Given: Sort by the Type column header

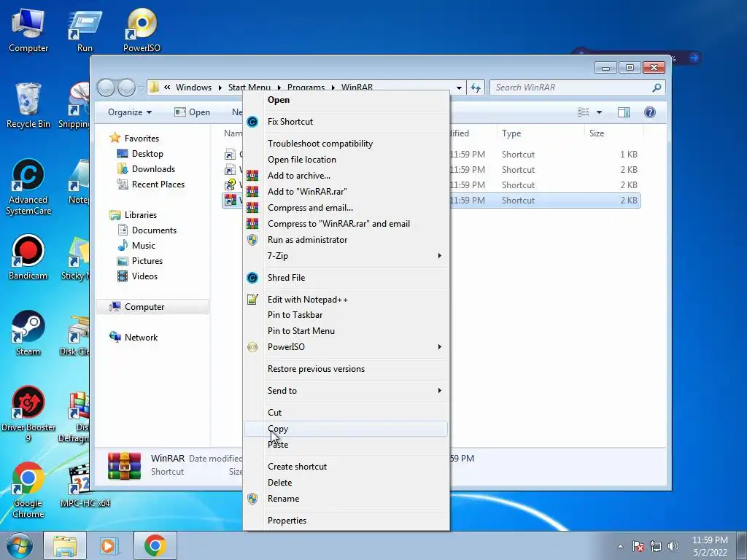Looking at the screenshot, I should pos(541,133).
